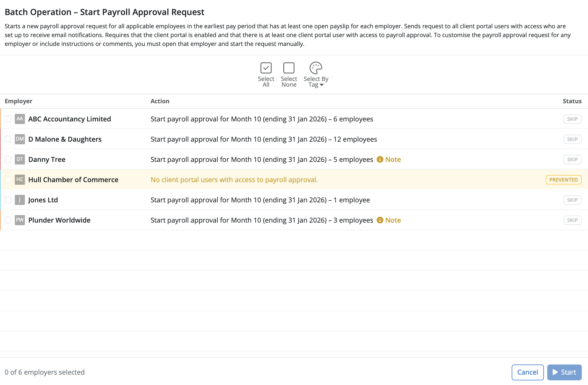588x385 pixels.
Task: Start the batch payroll approval request
Action: (564, 372)
